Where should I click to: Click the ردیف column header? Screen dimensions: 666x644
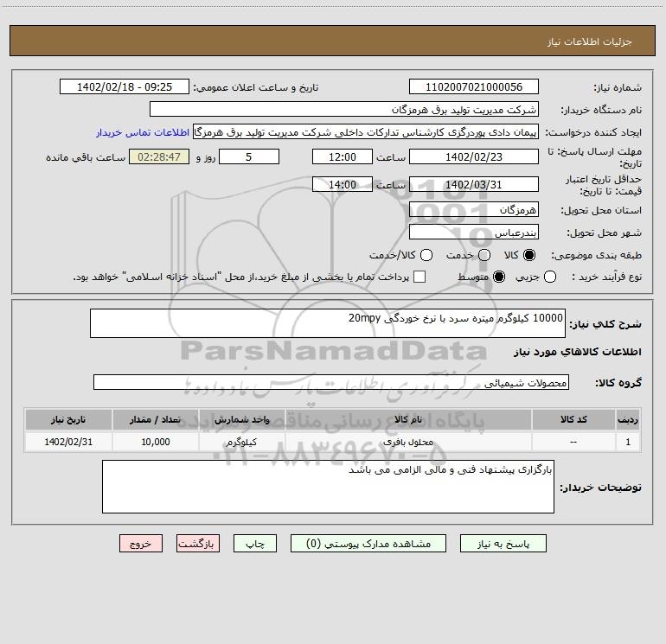pyautogui.click(x=628, y=419)
